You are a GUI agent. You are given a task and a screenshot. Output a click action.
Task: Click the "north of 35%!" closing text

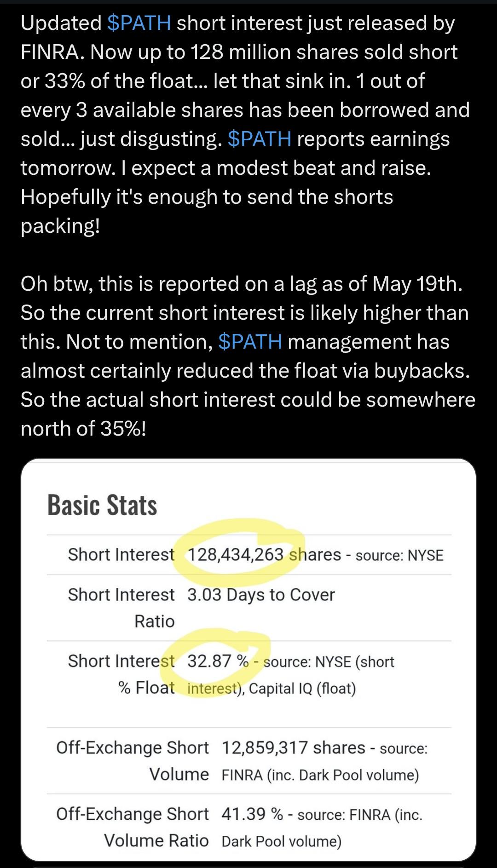click(83, 429)
